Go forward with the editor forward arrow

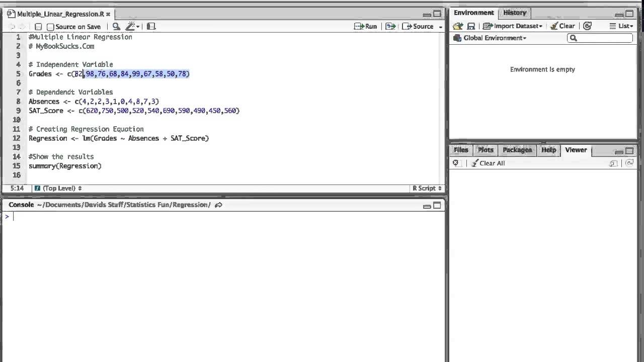pyautogui.click(x=22, y=27)
